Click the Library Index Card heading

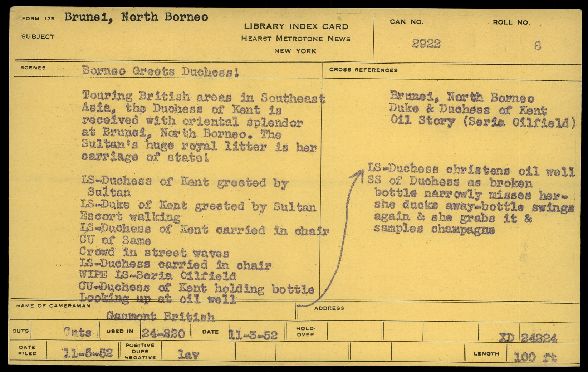pyautogui.click(x=295, y=26)
